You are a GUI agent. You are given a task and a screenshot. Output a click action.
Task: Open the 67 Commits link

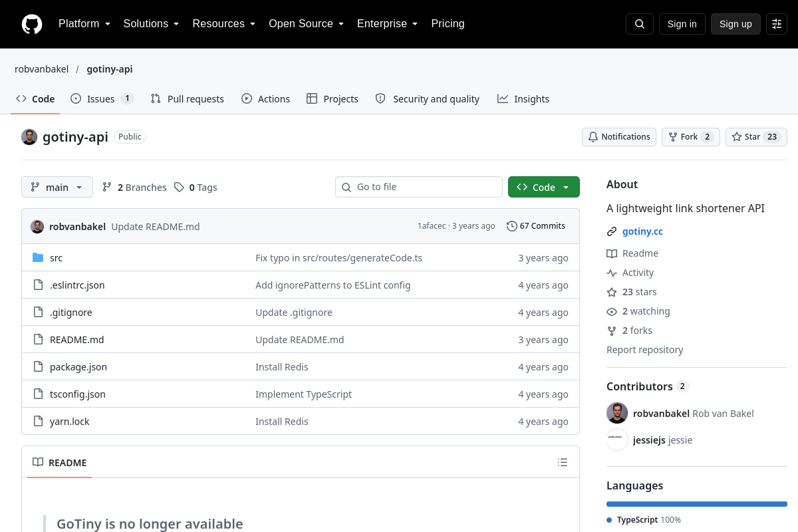[536, 226]
